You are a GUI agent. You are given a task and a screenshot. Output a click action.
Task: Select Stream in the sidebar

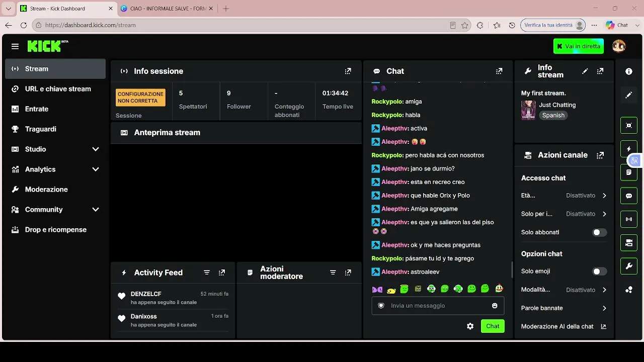[55, 69]
